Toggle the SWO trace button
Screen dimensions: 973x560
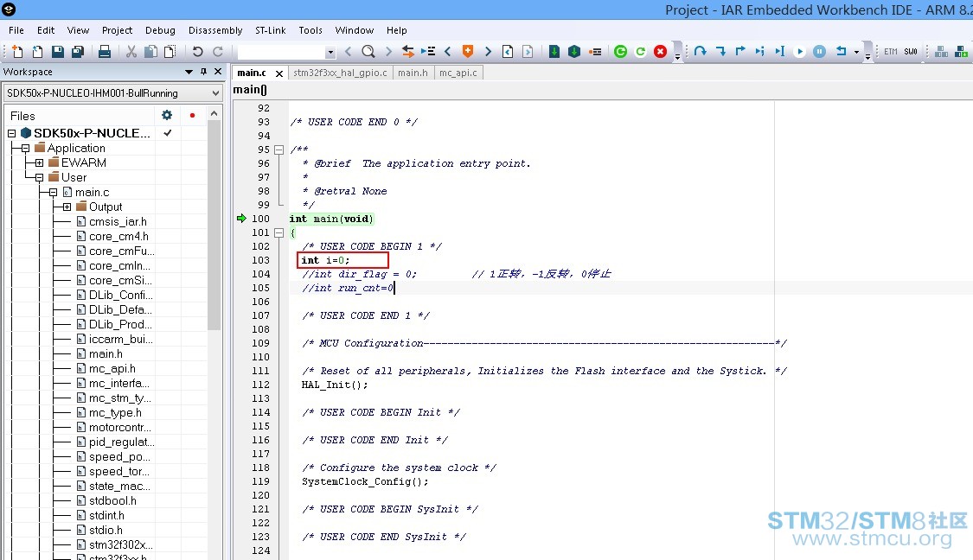[911, 52]
